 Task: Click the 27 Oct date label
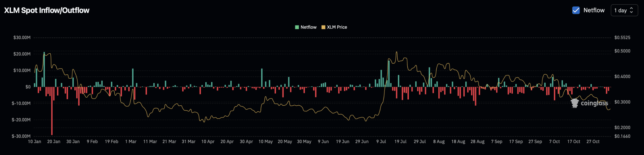(x=593, y=142)
